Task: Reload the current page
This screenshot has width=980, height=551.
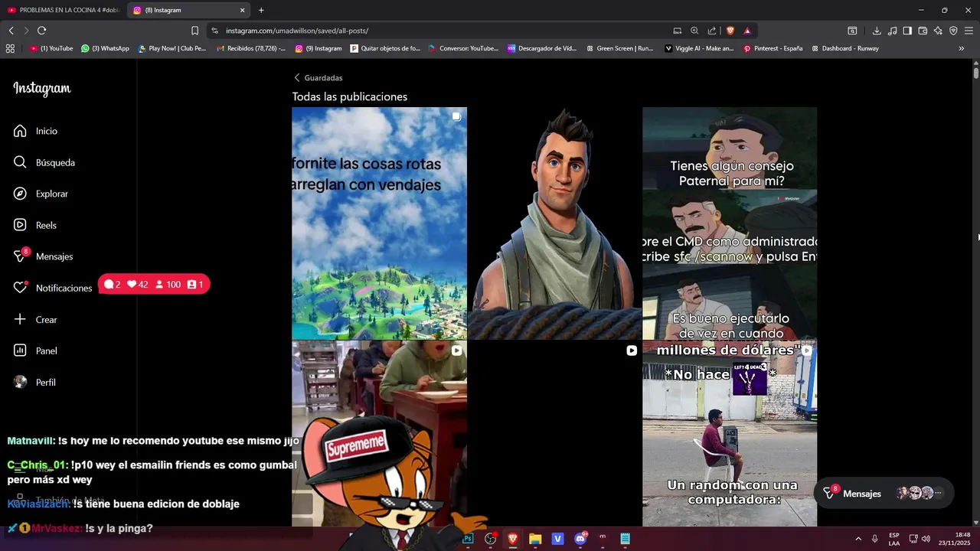Action: point(41,31)
